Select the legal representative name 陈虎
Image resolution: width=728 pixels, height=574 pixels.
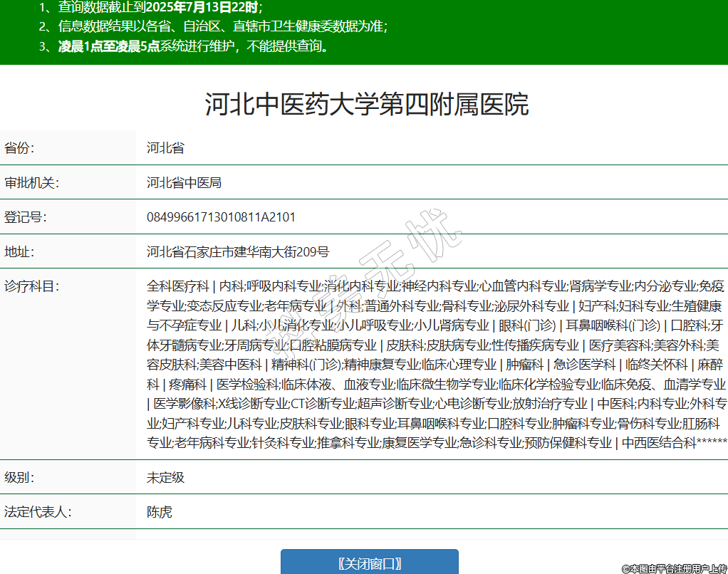159,512
